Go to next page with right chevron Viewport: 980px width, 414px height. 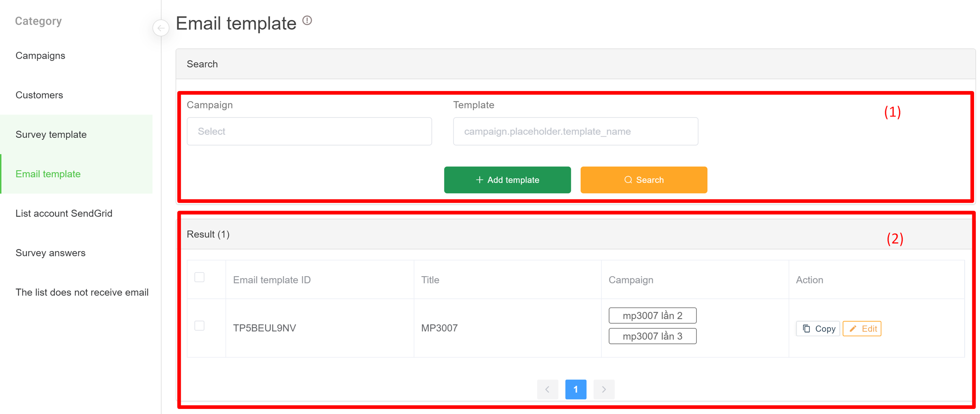coord(604,389)
